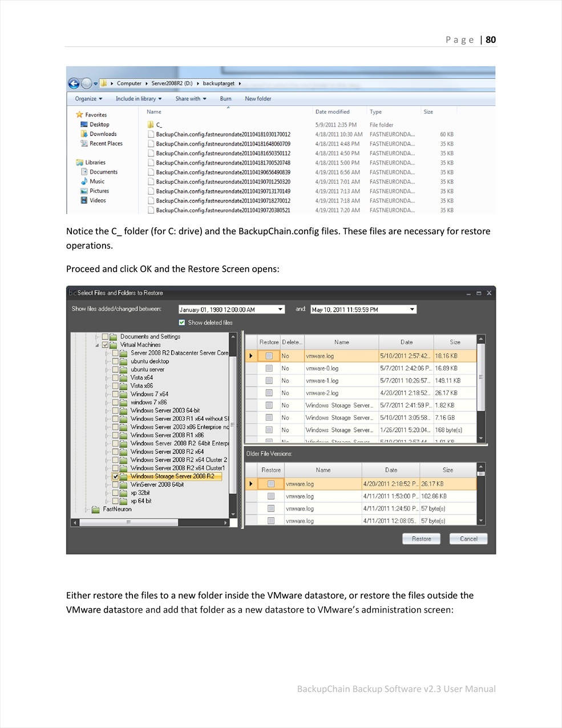
Task: Uncheck Windows Storage Server 2008 R2
Action: pos(116,476)
